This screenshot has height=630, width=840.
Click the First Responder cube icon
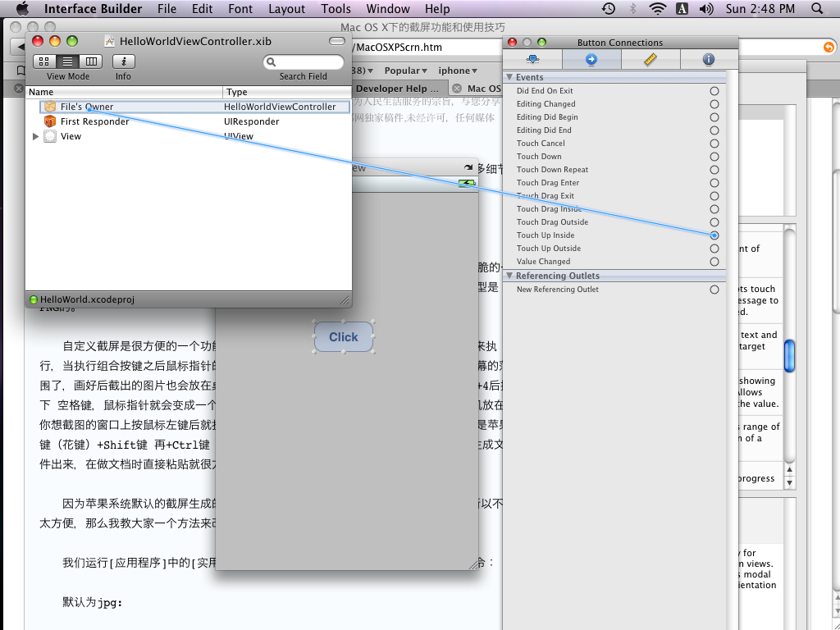[x=50, y=121]
